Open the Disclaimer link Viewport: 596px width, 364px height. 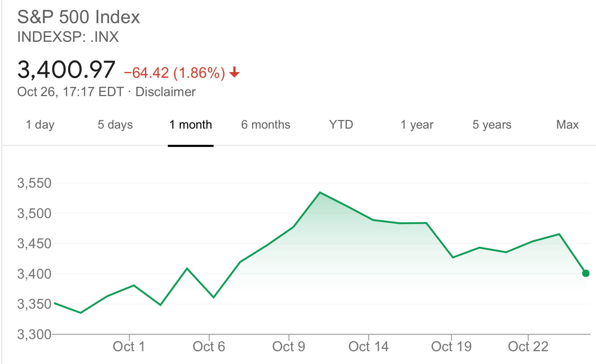click(165, 92)
